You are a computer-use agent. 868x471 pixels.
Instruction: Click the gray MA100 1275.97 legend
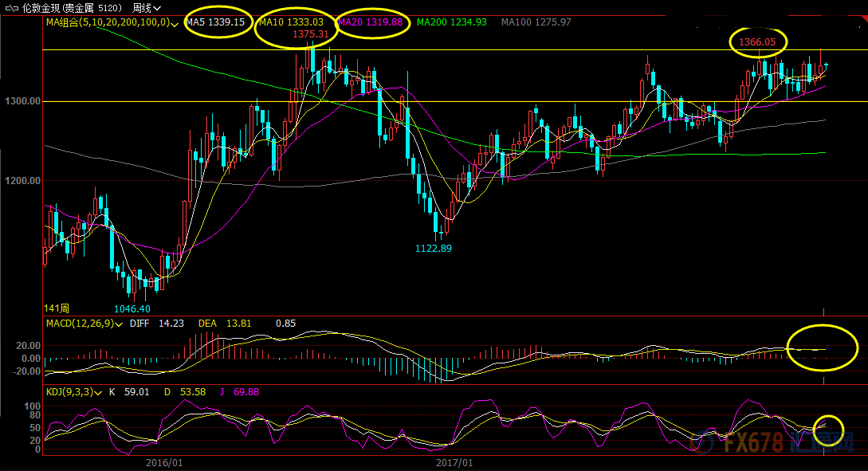[x=536, y=22]
